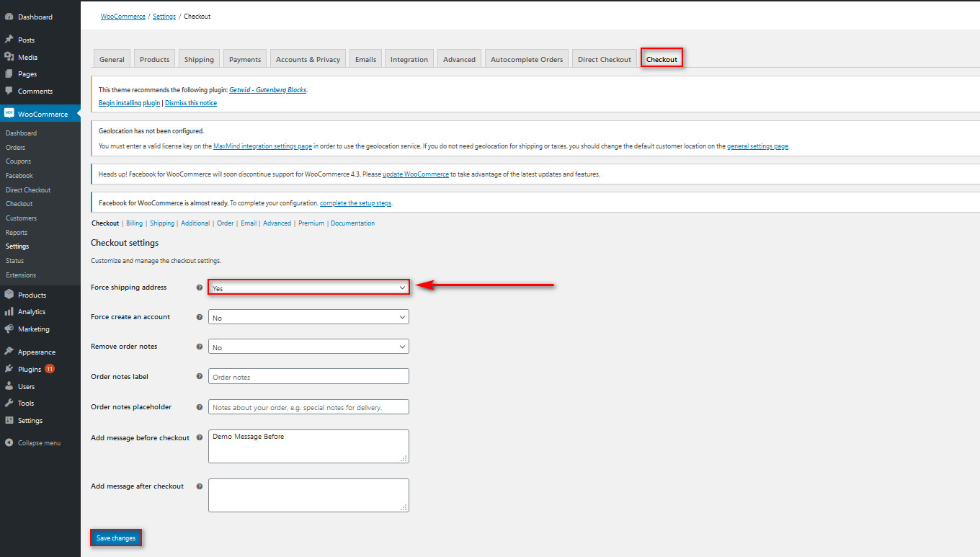Click Dismiss this notice link
The height and width of the screenshot is (557, 980).
[x=191, y=103]
